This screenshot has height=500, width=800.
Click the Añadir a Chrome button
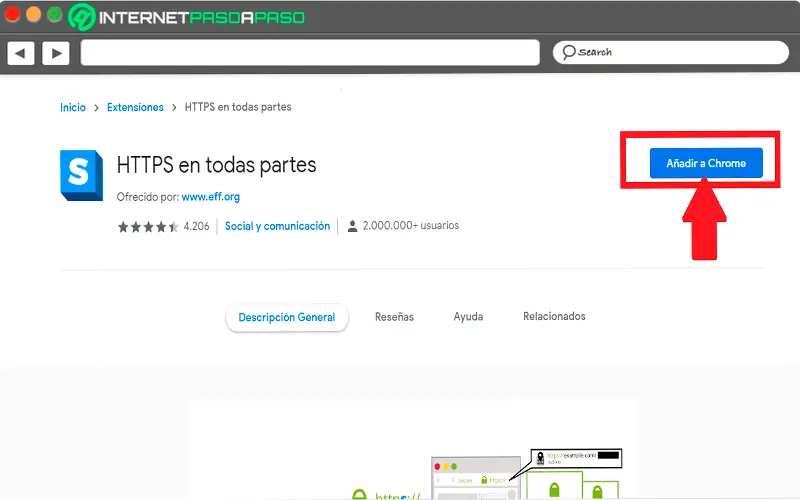(x=706, y=163)
